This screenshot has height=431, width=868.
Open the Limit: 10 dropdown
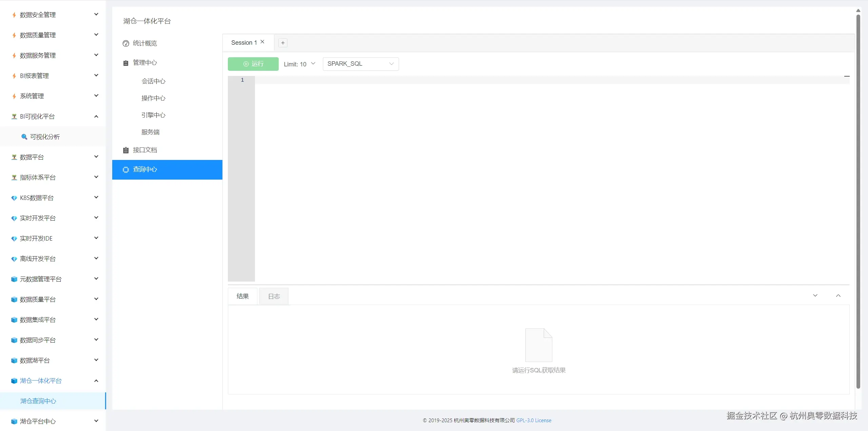click(300, 64)
